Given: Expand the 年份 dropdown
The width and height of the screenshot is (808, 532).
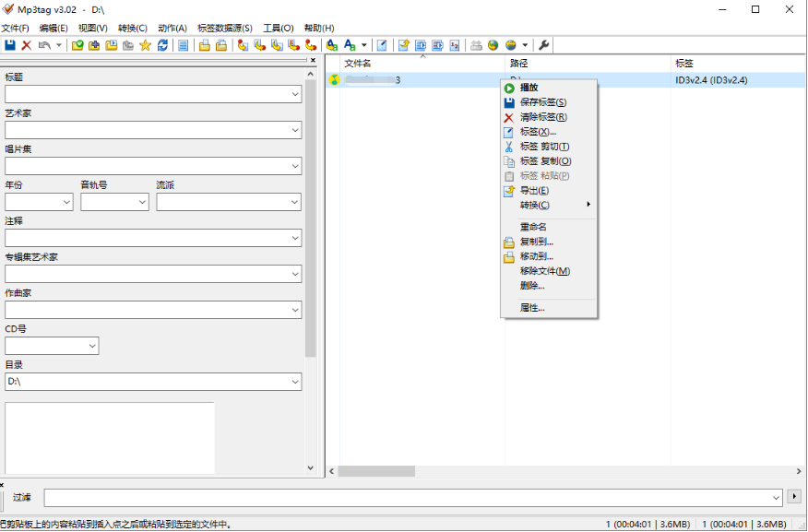Looking at the screenshot, I should tap(67, 203).
